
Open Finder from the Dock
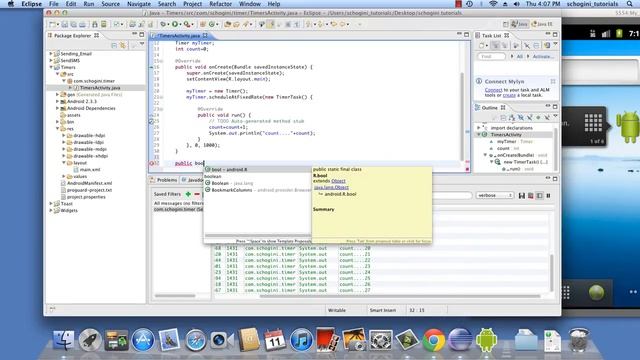(x=63, y=340)
